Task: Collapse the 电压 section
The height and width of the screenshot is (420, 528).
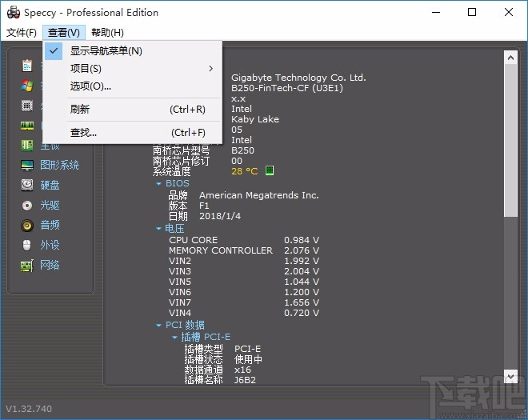Action: [158, 229]
